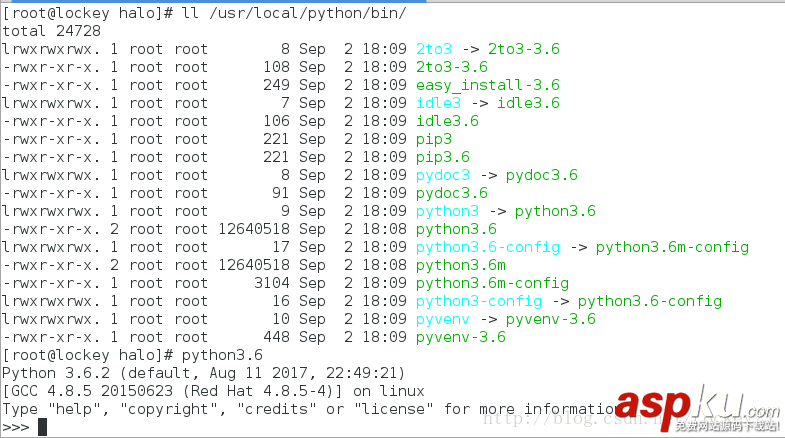Click the cyan pydoc3 symlink name
Viewport: 785px width, 438px height.
click(x=443, y=174)
